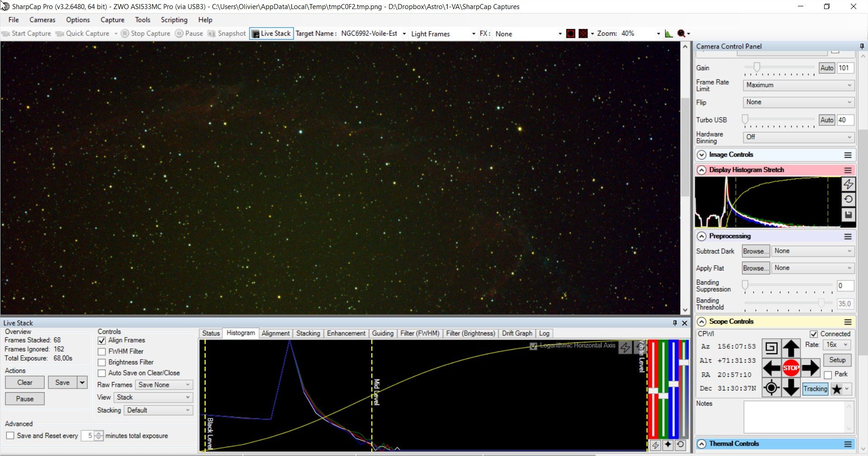
Task: Collapse the Preprocessing section
Action: point(701,236)
